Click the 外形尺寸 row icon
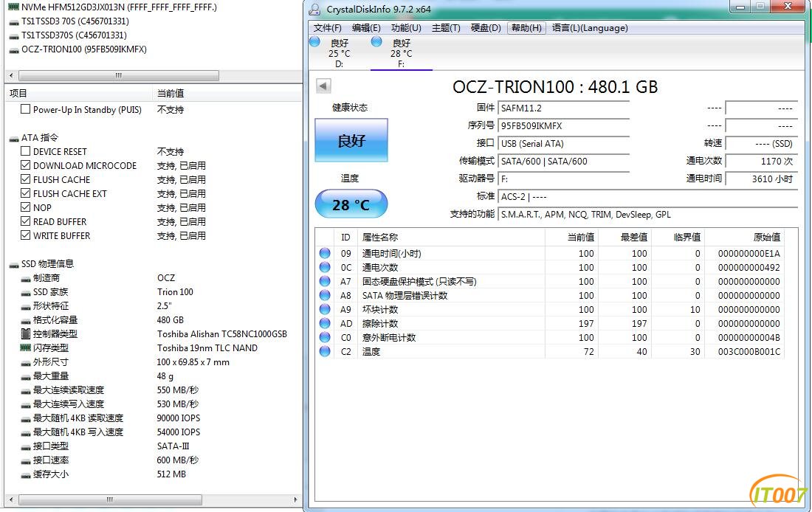Viewport: 812px width, 512px height. coord(25,362)
